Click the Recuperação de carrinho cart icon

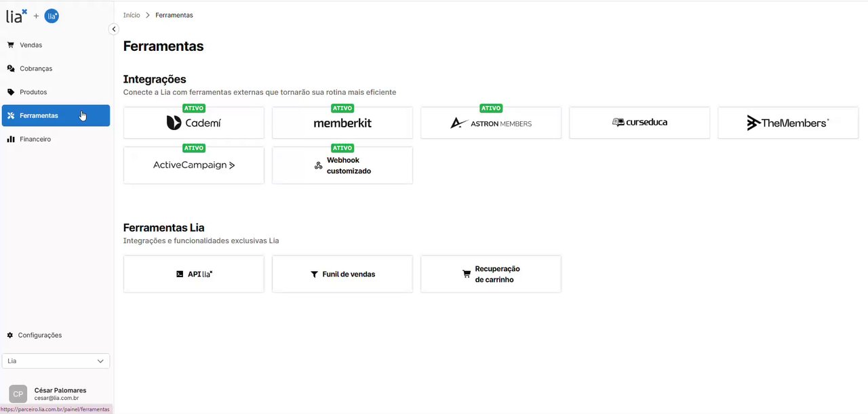pos(467,274)
